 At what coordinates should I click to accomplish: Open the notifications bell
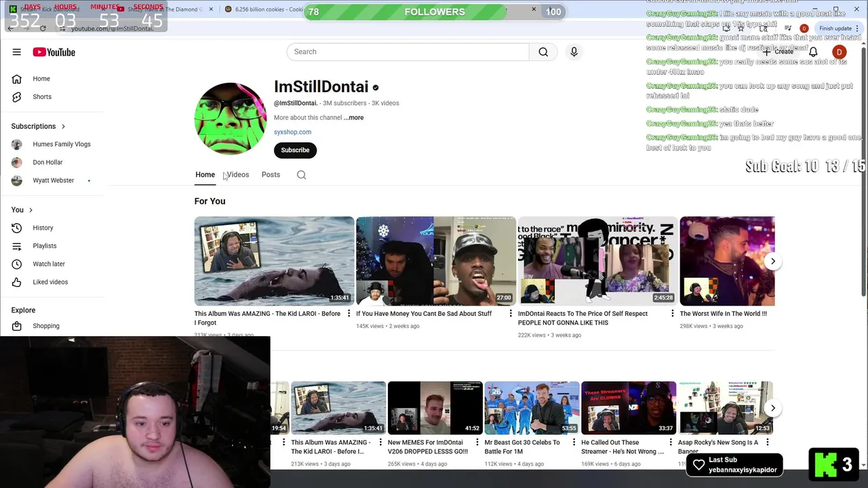tap(813, 52)
